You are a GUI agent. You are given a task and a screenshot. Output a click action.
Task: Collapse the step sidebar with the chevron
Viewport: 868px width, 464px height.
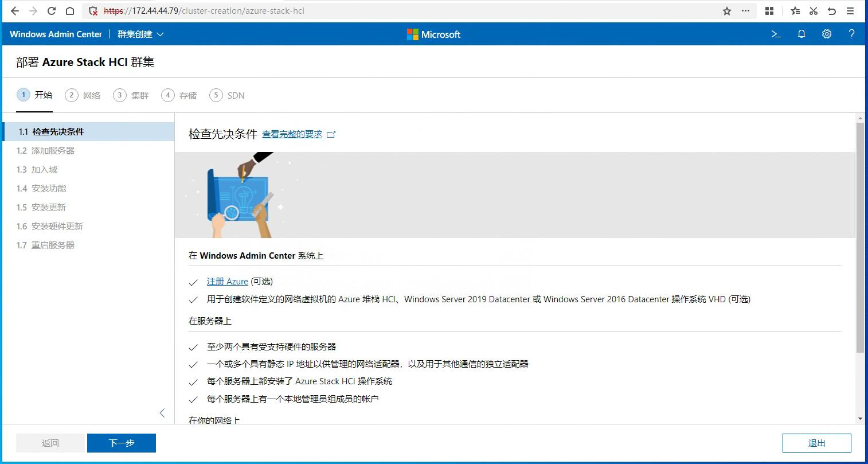[162, 413]
